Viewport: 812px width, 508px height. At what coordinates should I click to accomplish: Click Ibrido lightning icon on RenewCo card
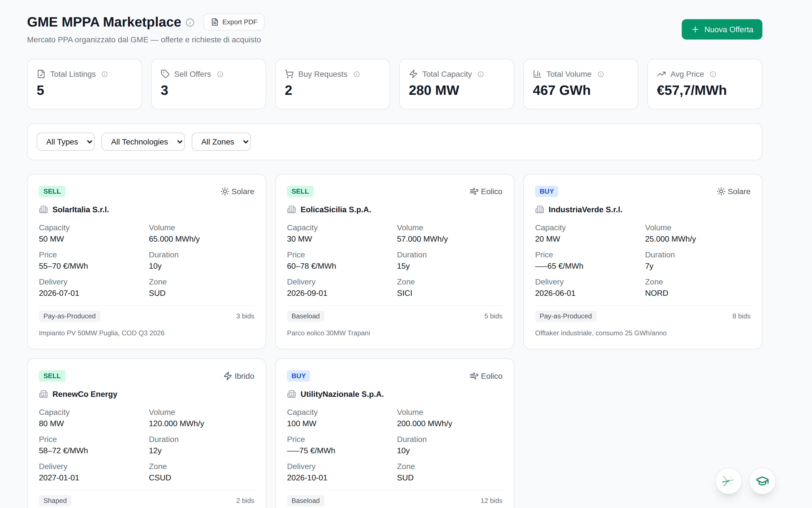pos(228,376)
